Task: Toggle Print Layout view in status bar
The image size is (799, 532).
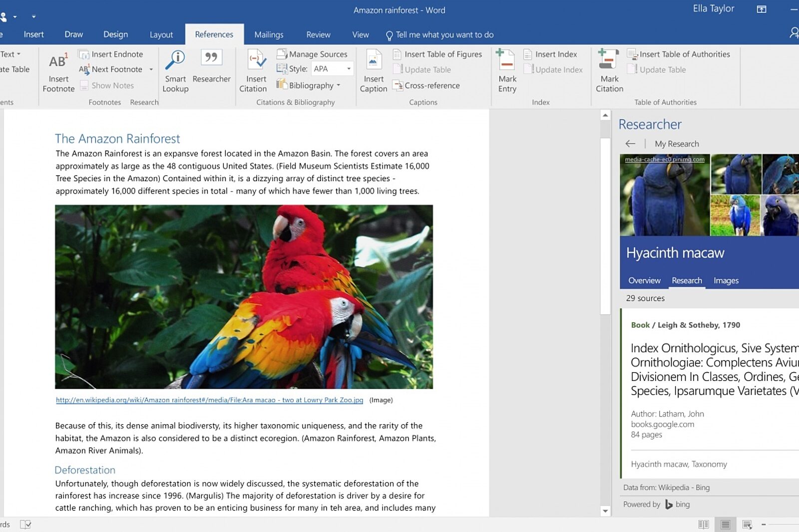Action: [x=725, y=525]
